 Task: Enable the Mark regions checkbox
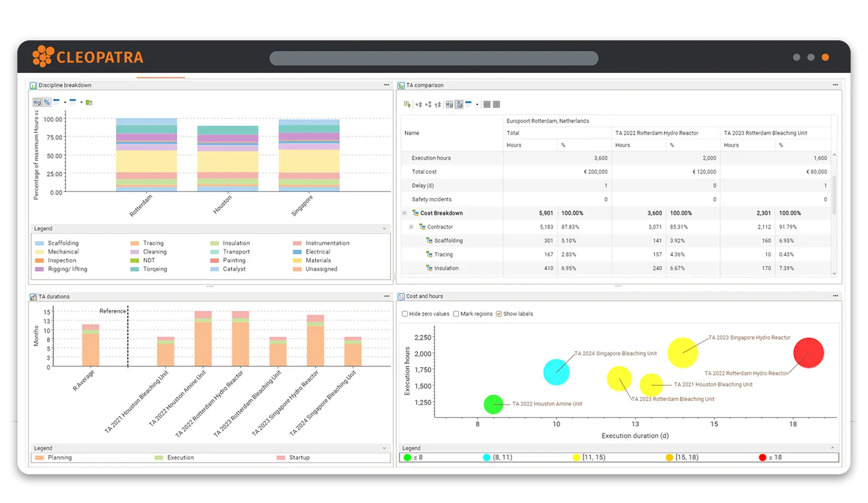click(456, 313)
